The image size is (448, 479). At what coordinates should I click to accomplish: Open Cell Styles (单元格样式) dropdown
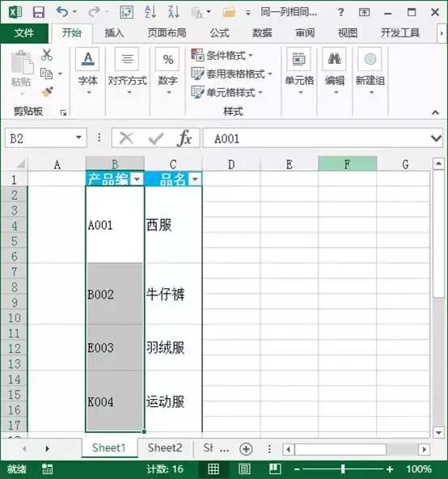pos(226,92)
